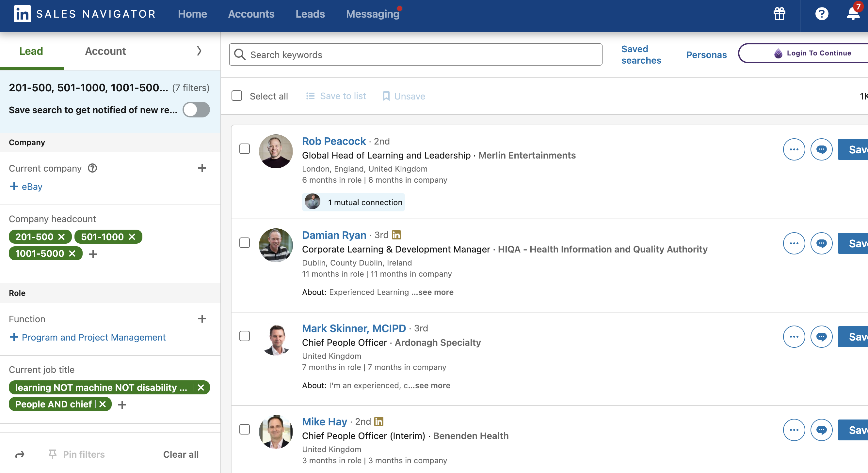
Task: Click the Pin filters icon
Action: coord(53,454)
